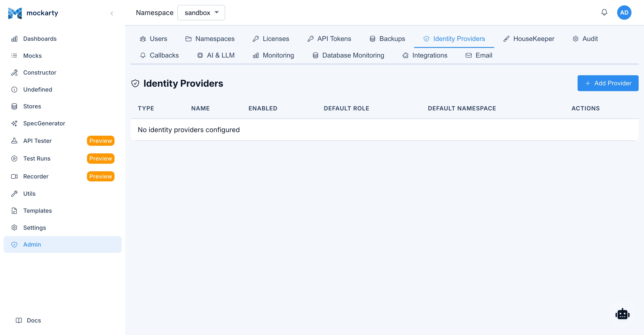Screen dimensions: 644x335
Task: Open Templates from the sidebar
Action: (63, 211)
